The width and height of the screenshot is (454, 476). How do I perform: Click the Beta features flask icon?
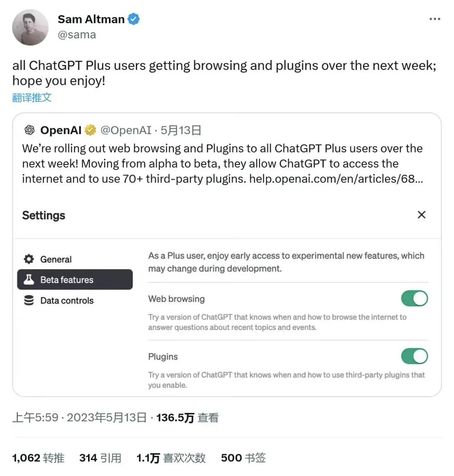pyautogui.click(x=29, y=280)
